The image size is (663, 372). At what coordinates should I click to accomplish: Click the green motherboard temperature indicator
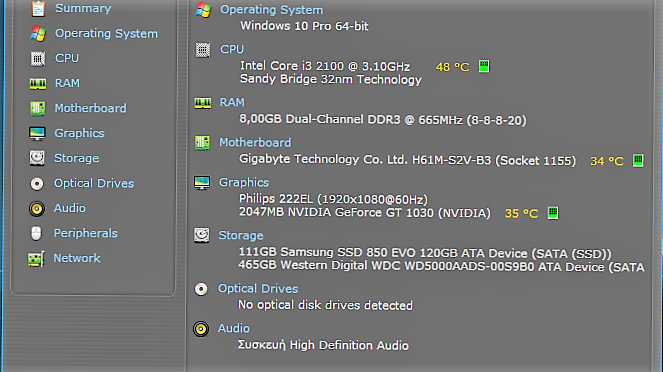638,161
